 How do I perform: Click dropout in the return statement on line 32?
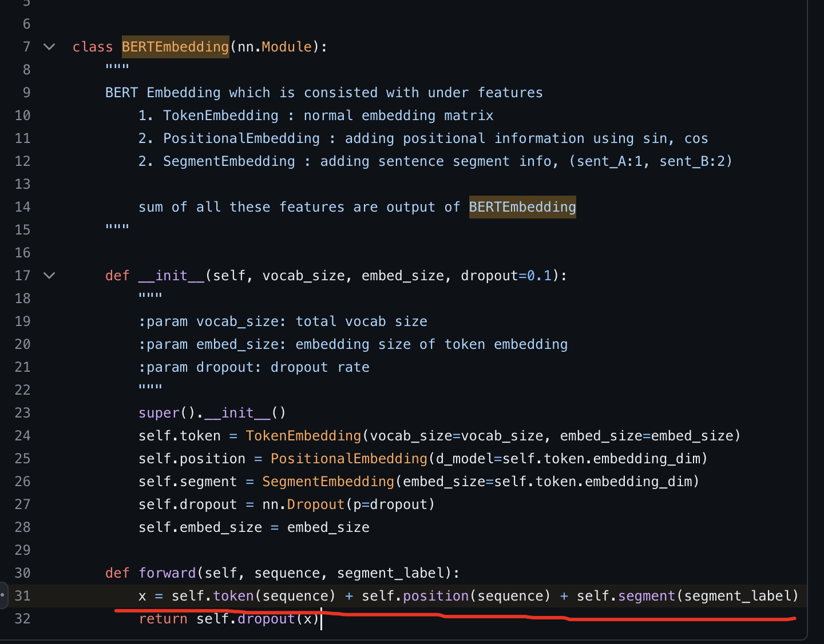pyautogui.click(x=266, y=619)
